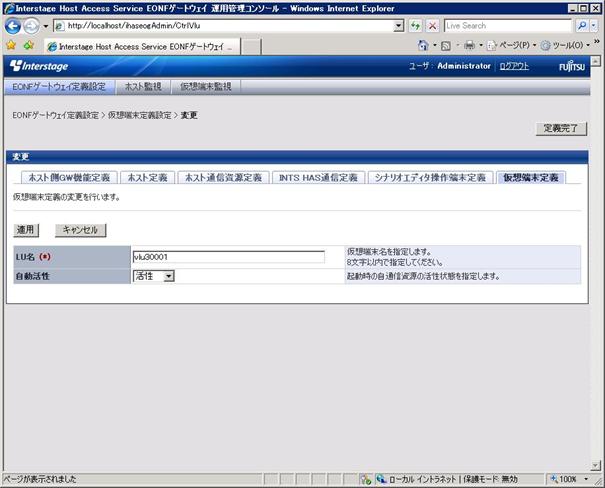Click the LU名 text field
This screenshot has width=605, height=488.
point(228,257)
